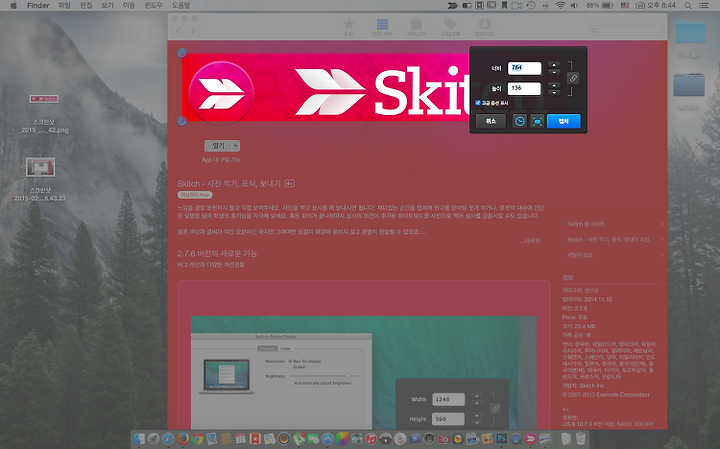Click the iTunes music icon in the Dock
This screenshot has height=449, width=720.
[371, 439]
